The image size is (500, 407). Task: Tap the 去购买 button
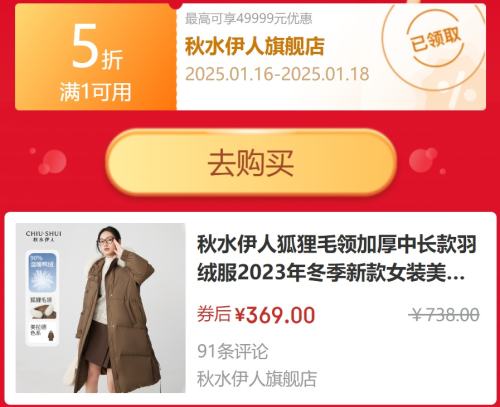(x=251, y=162)
